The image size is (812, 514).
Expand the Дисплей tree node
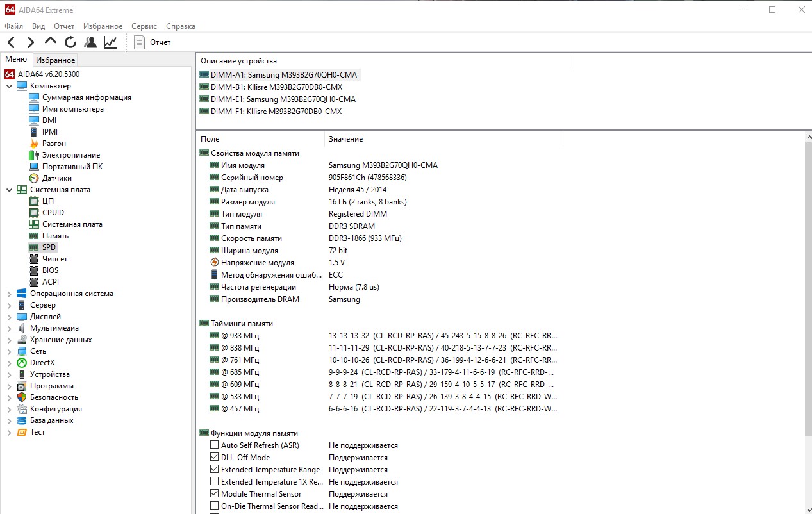tap(9, 317)
